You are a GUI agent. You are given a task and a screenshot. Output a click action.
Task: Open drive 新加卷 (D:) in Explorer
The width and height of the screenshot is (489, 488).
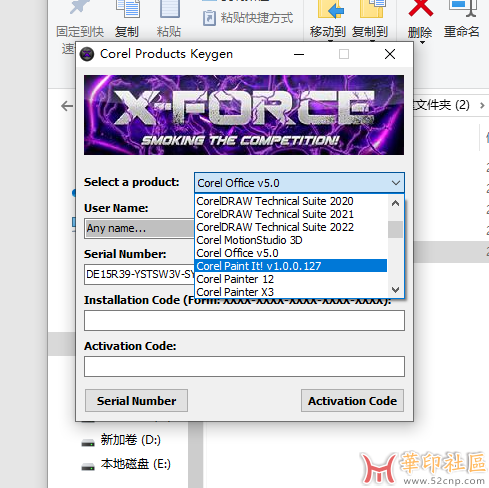[x=122, y=440]
